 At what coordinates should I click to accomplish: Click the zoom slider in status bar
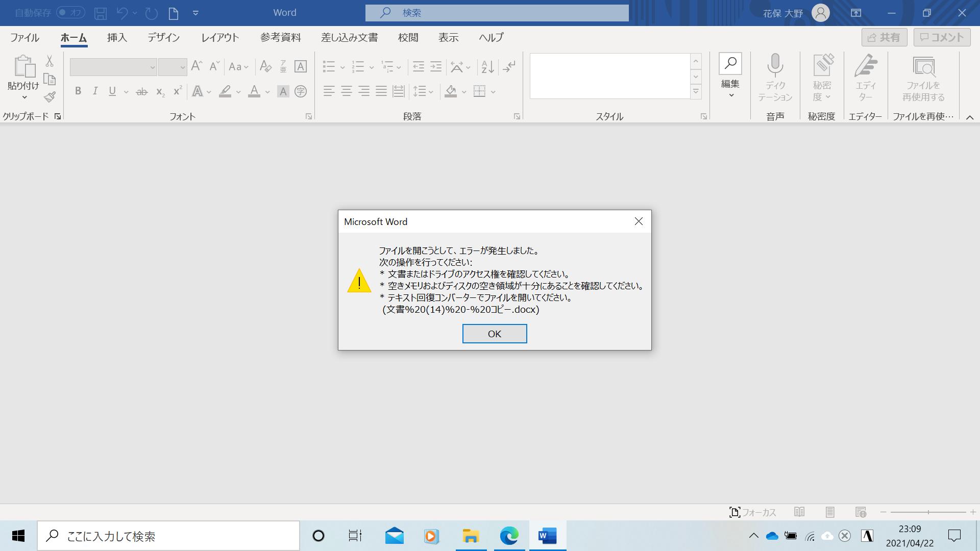tap(928, 512)
